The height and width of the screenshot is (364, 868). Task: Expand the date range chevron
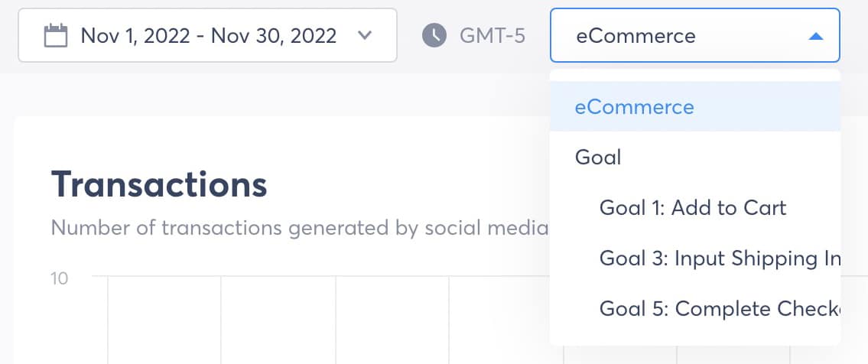pos(364,35)
